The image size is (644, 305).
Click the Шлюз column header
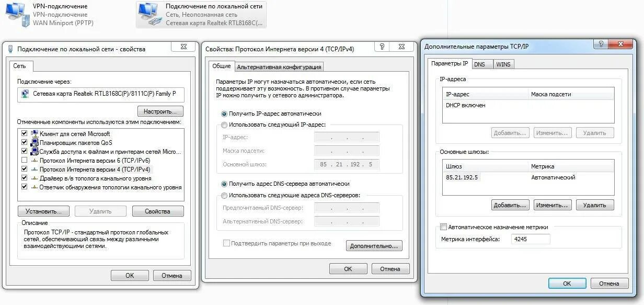[486, 166]
